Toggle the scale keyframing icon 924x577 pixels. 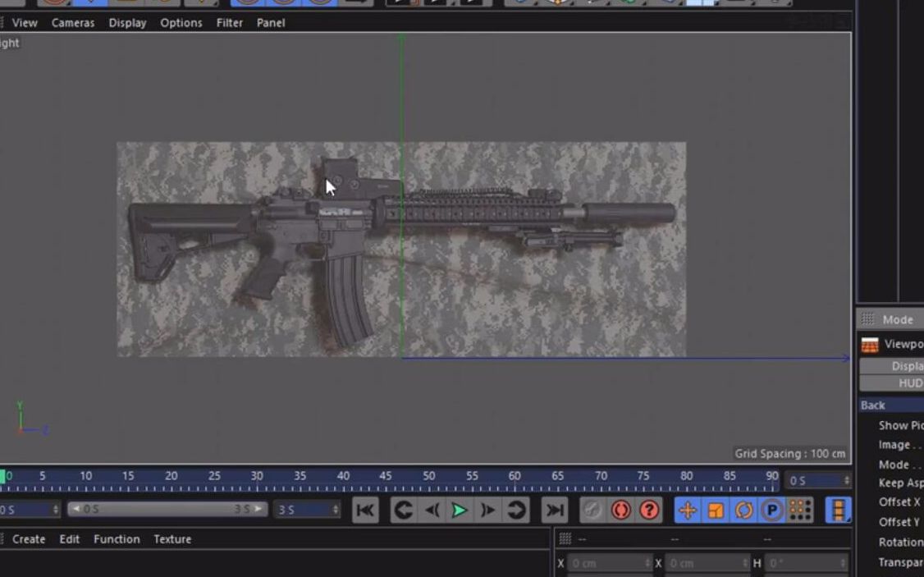716,511
